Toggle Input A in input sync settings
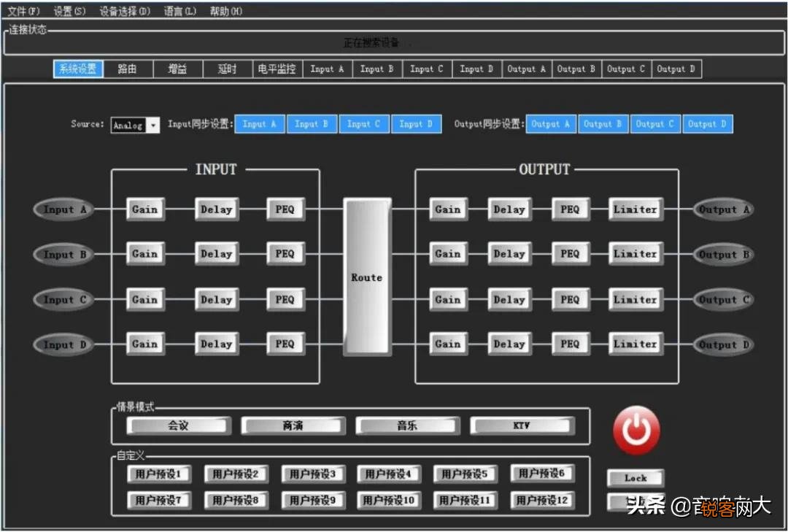This screenshot has width=788, height=532. [260, 124]
